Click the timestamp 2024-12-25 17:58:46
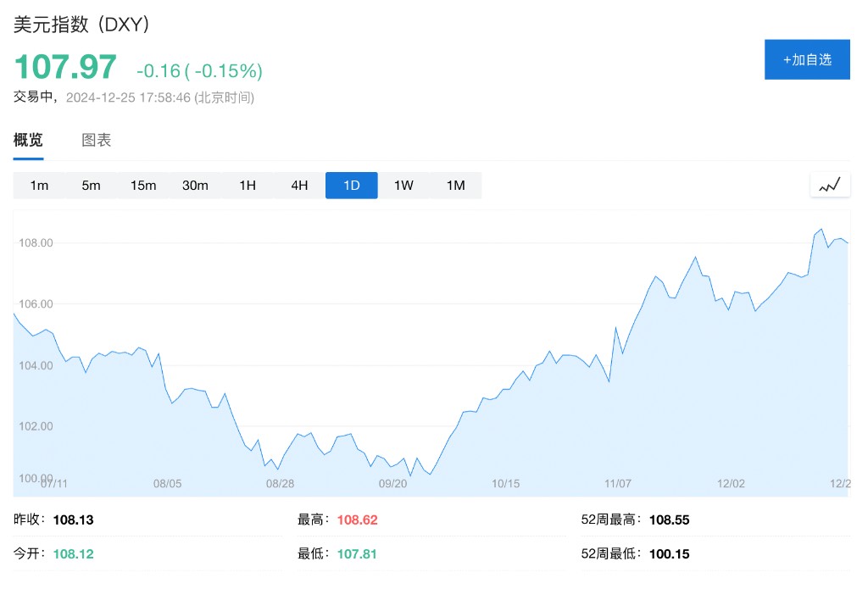Viewport: 868px width, 589px height. (128, 97)
